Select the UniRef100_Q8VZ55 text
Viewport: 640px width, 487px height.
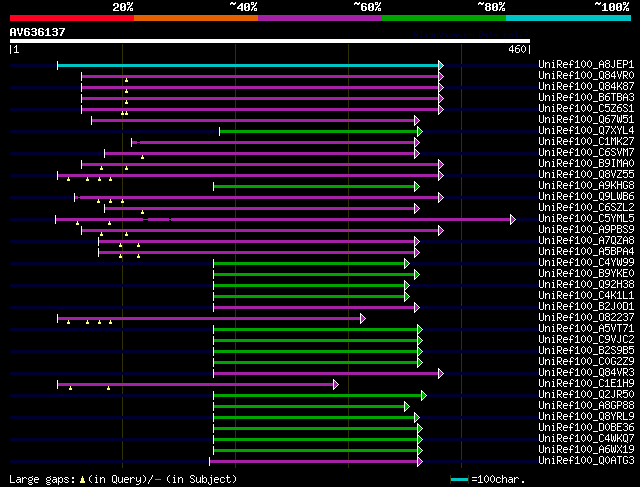point(586,175)
